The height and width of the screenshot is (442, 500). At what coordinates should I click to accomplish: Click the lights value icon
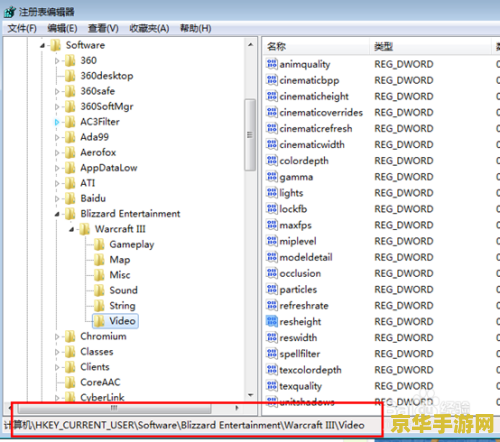(x=272, y=192)
